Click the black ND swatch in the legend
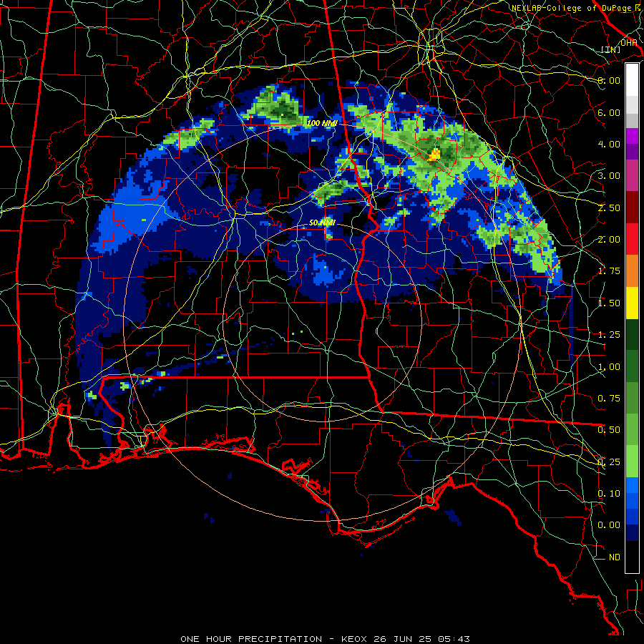This screenshot has height=644, width=644. [632, 557]
